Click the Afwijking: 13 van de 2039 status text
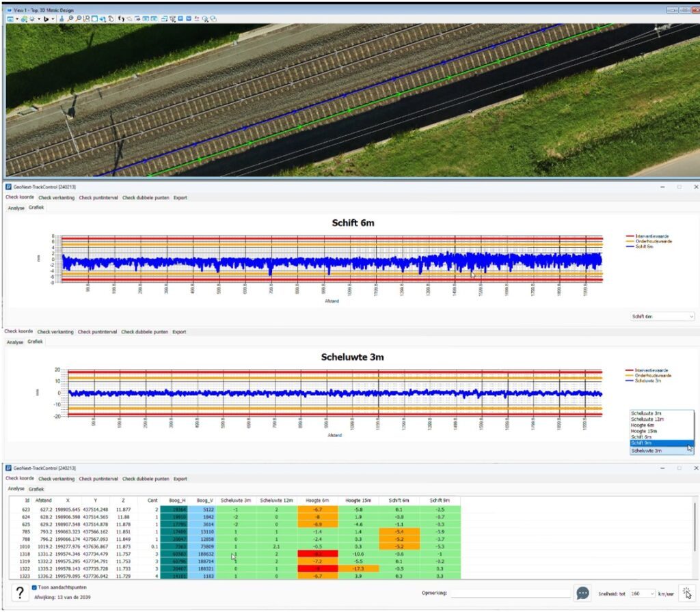Image resolution: width=700 pixels, height=612 pixels. coord(62,597)
